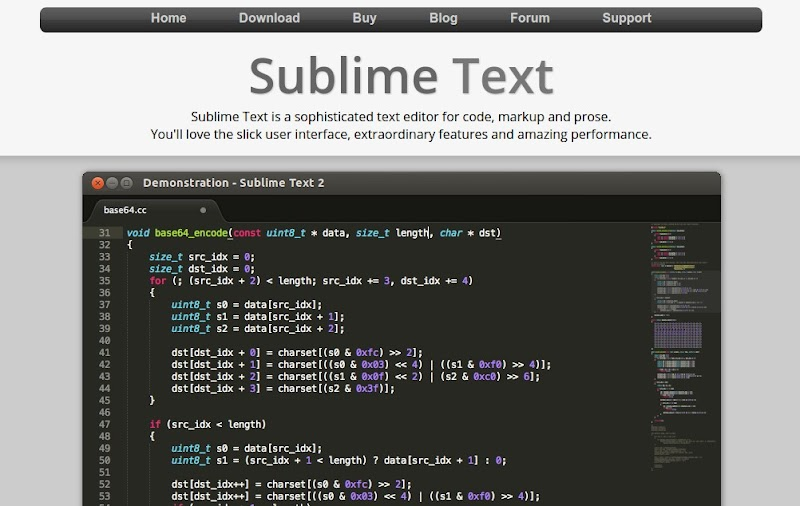Image resolution: width=800 pixels, height=506 pixels.
Task: Visit the Blog page
Action: coord(443,18)
